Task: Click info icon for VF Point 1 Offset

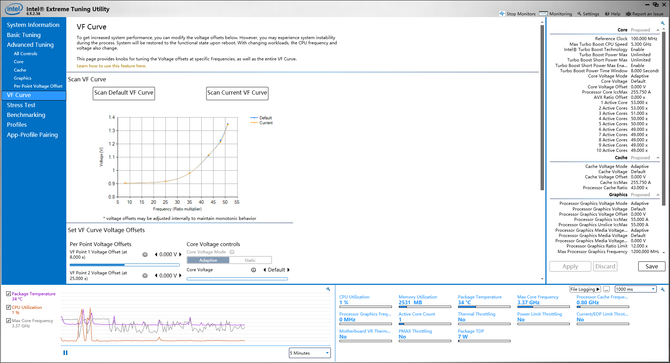Action: click(x=145, y=255)
